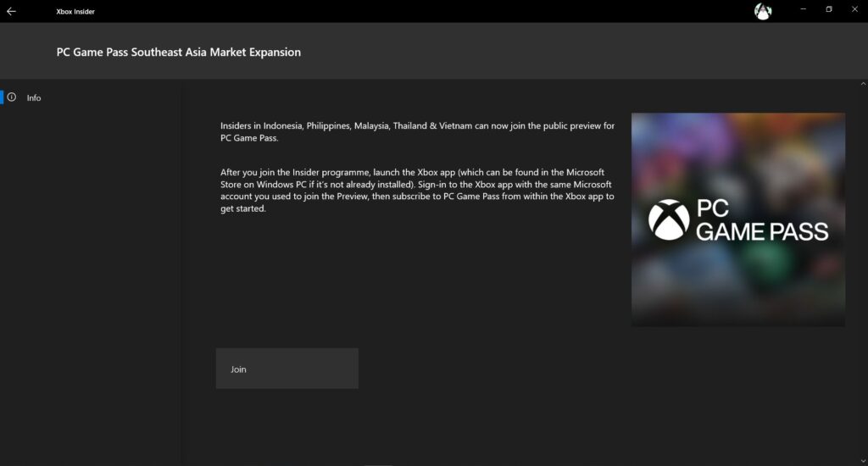868x466 pixels.
Task: Click the scrollbar up arrow
Action: (x=863, y=84)
